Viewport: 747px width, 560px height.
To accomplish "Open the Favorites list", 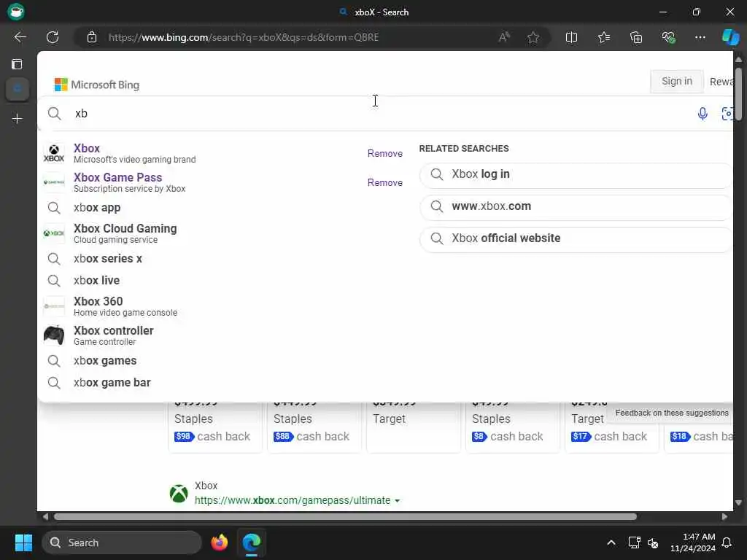I will point(603,37).
